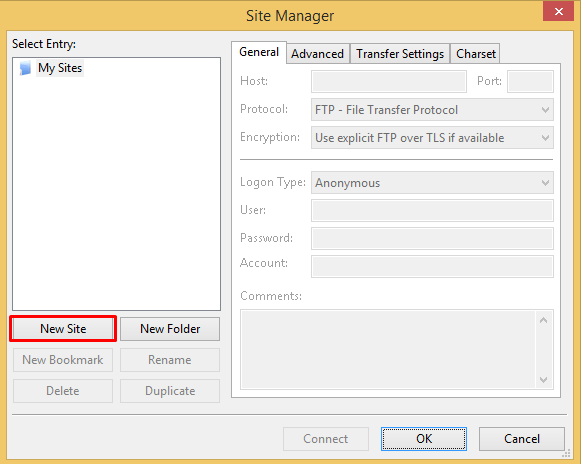This screenshot has width=581, height=464.
Task: Click into the Host input field
Action: tap(389, 82)
